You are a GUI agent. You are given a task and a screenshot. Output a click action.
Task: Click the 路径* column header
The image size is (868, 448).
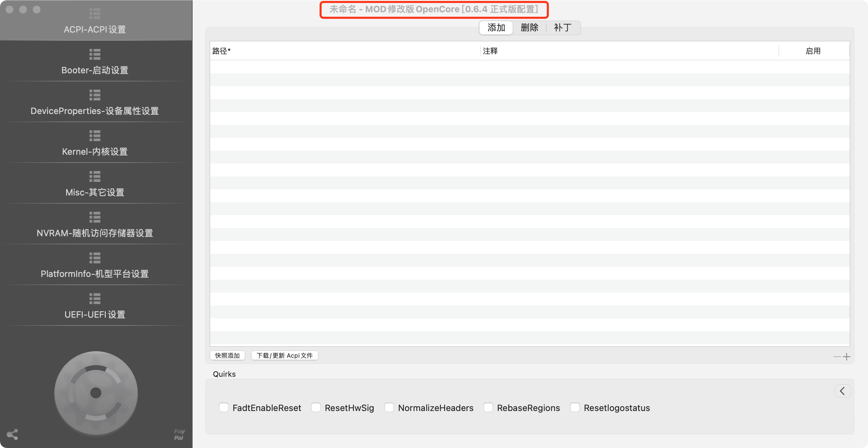pyautogui.click(x=345, y=51)
